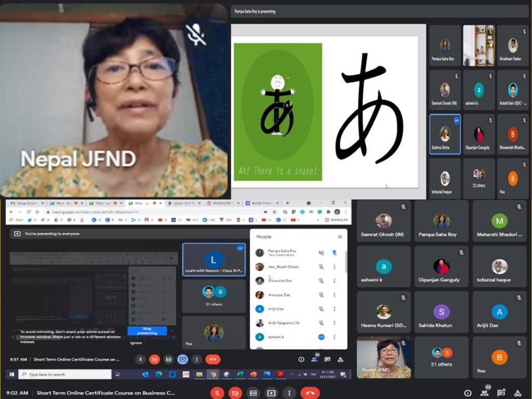Viewport: 532px width, 399px height.
Task: Open activities icon in the 9:02 AM toolbar
Action: point(518,393)
